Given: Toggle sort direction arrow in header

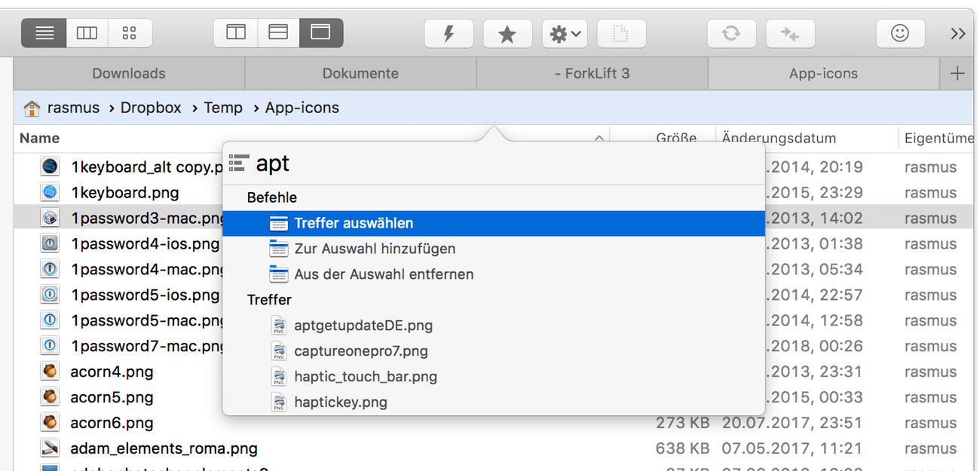Looking at the screenshot, I should pyautogui.click(x=599, y=139).
